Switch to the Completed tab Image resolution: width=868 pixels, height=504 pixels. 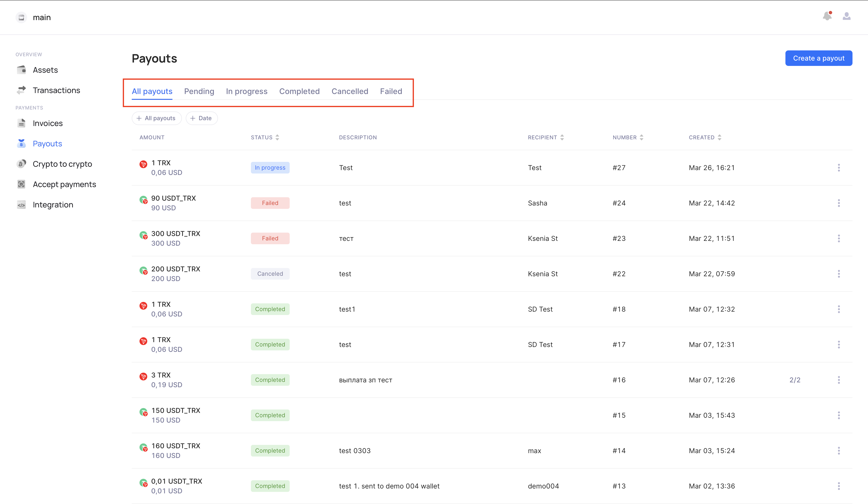pyautogui.click(x=299, y=91)
